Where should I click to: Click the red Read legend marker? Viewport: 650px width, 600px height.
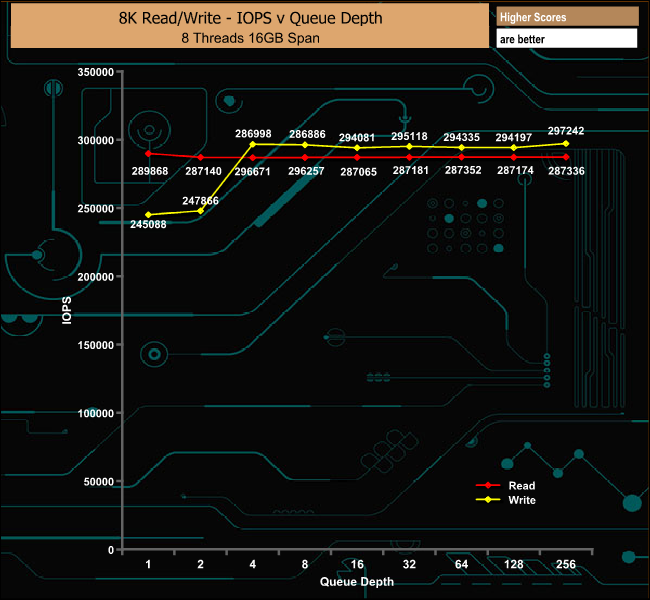point(489,485)
